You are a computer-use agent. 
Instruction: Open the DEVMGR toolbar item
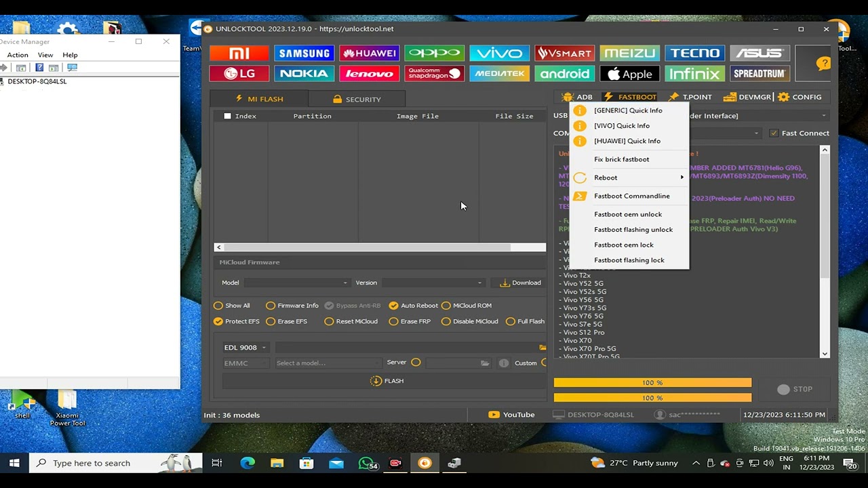pyautogui.click(x=748, y=97)
